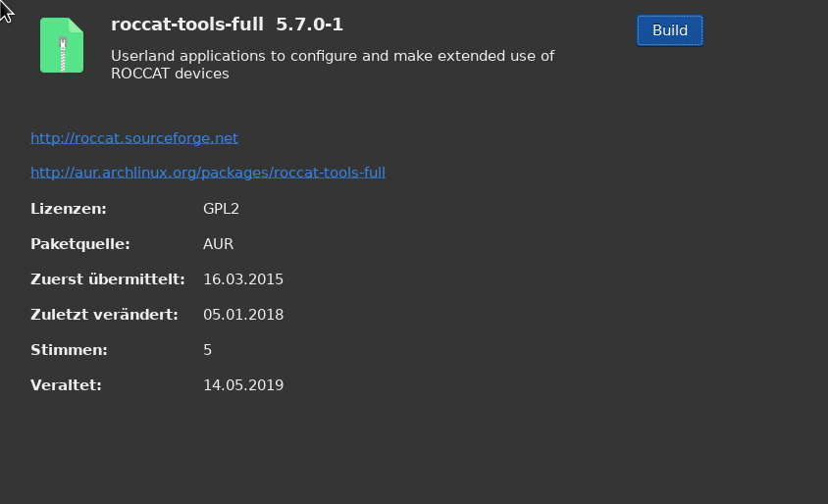Click the Zuletzt verändert label

pyautogui.click(x=105, y=315)
